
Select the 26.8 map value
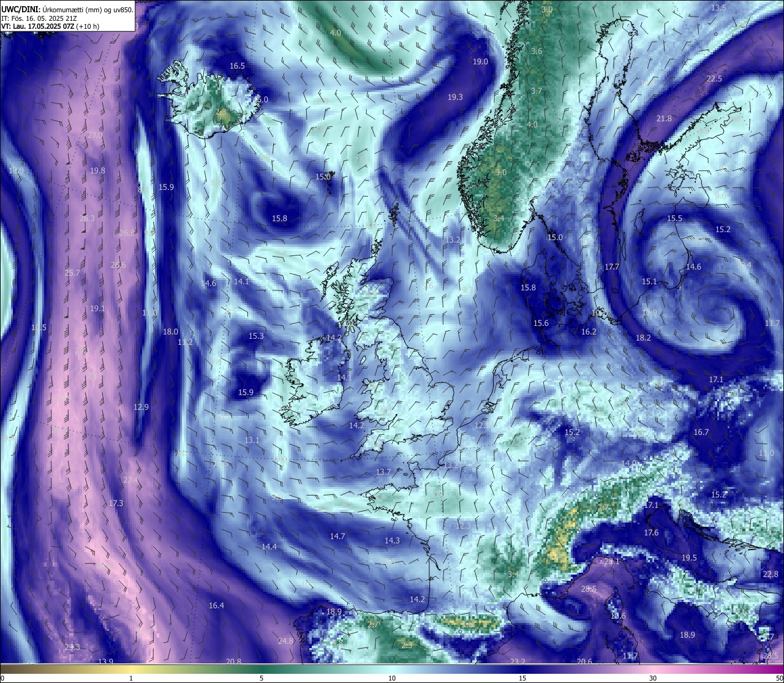click(127, 233)
